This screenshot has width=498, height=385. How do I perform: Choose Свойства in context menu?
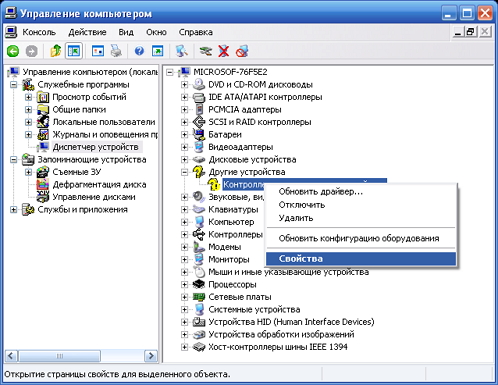pyautogui.click(x=361, y=259)
